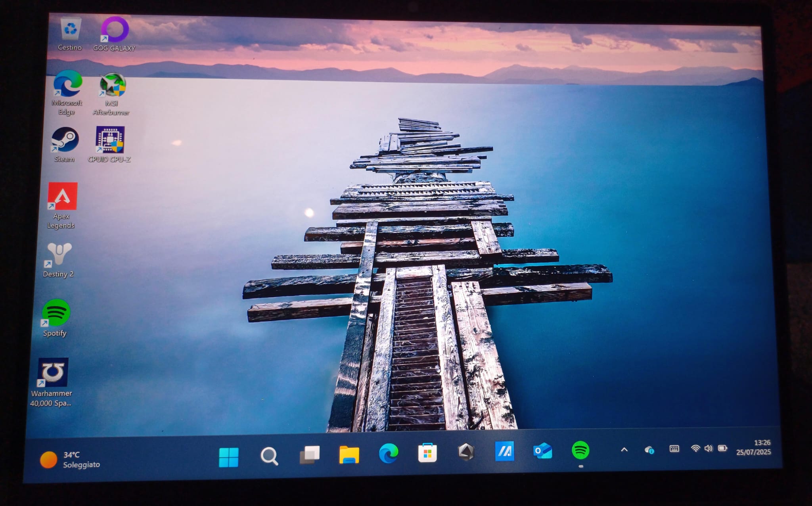Open Outlook from the taskbar
Viewport: 812px width, 506px height.
click(x=542, y=451)
